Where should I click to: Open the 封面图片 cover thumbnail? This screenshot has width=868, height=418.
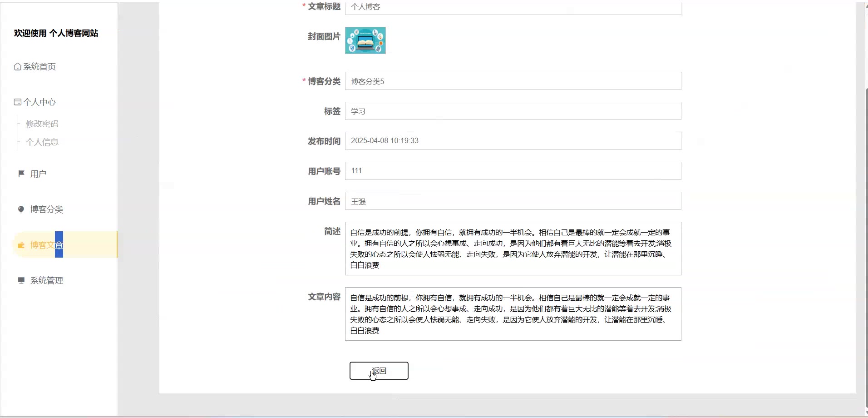pyautogui.click(x=365, y=40)
